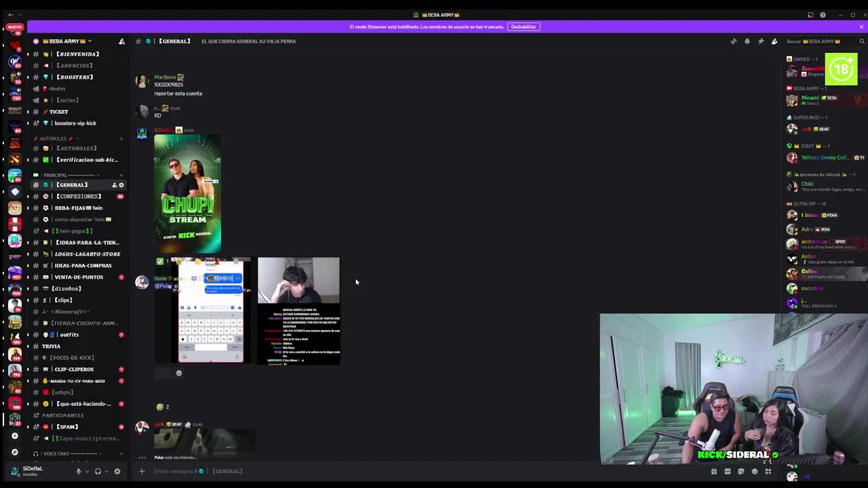868x488 pixels.
Task: Click the invite people icon beside server name
Action: (x=121, y=41)
